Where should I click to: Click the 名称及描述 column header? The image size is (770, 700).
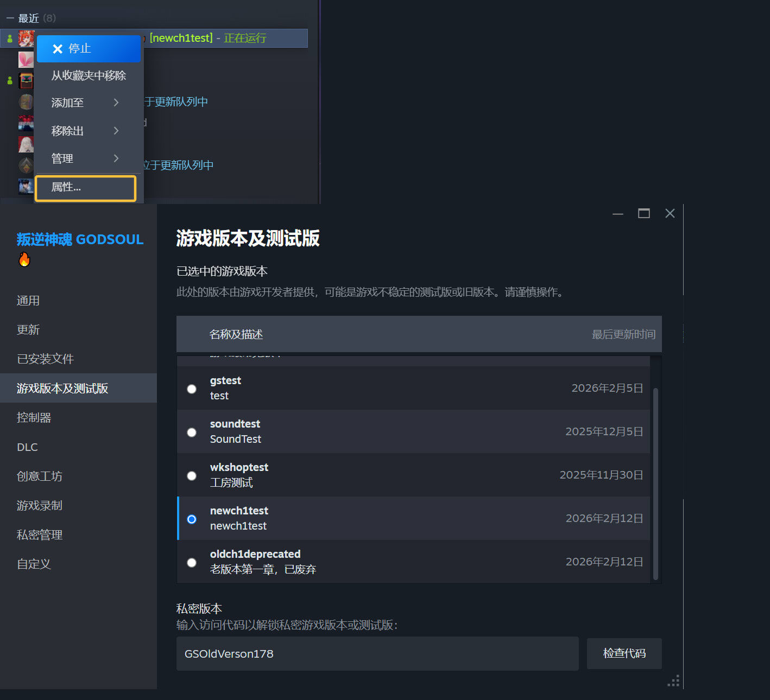(236, 334)
